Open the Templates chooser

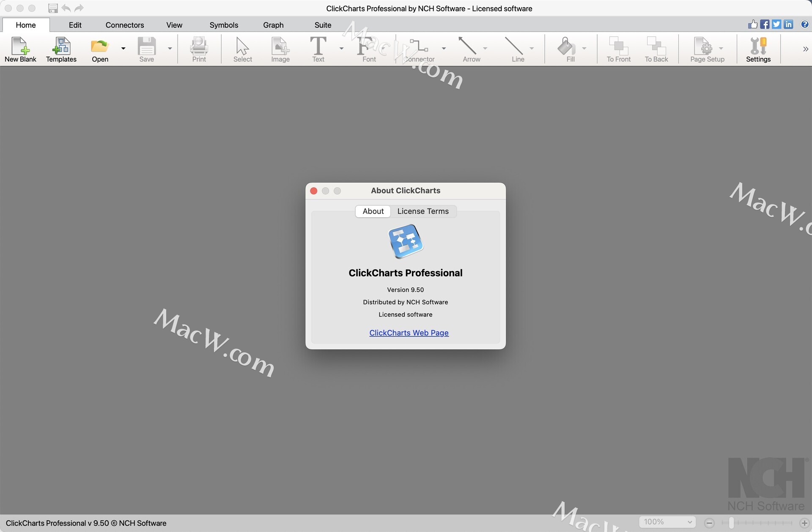point(61,49)
